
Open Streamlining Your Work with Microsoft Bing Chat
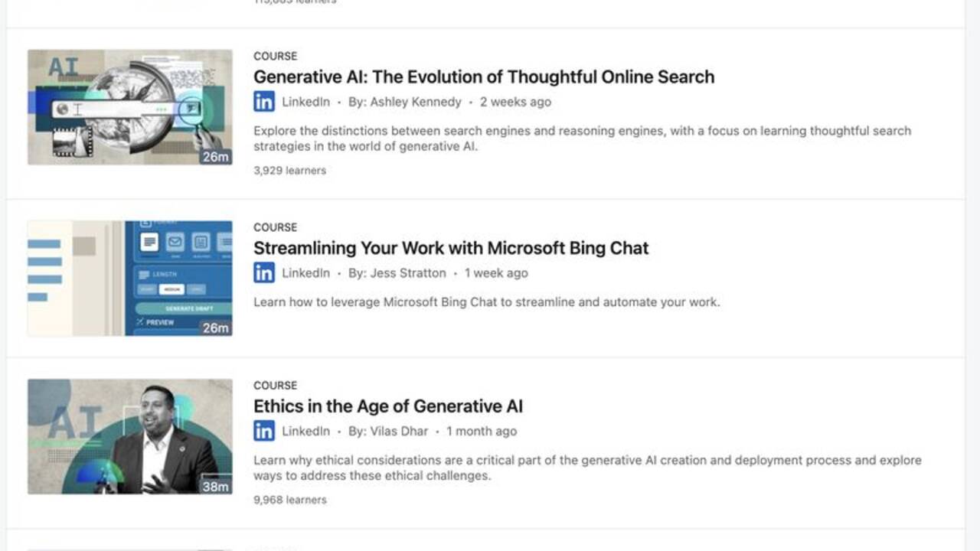(451, 248)
